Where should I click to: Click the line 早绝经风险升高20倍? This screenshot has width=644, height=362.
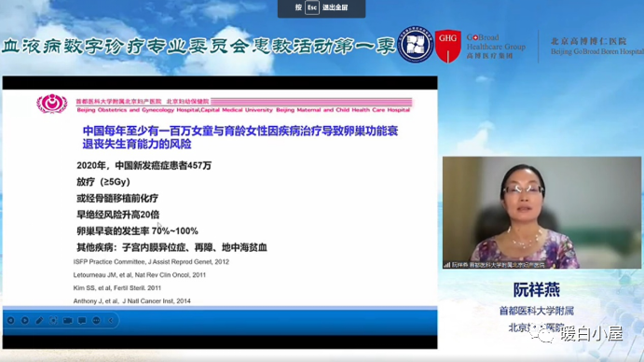click(x=117, y=215)
